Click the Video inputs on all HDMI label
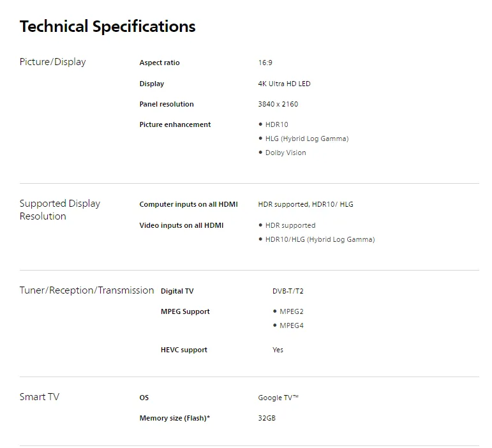Viewport: 492px width, 448px height. pyautogui.click(x=181, y=225)
